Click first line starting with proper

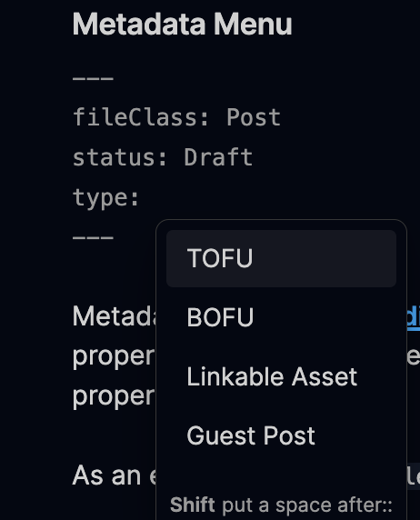[114, 357]
